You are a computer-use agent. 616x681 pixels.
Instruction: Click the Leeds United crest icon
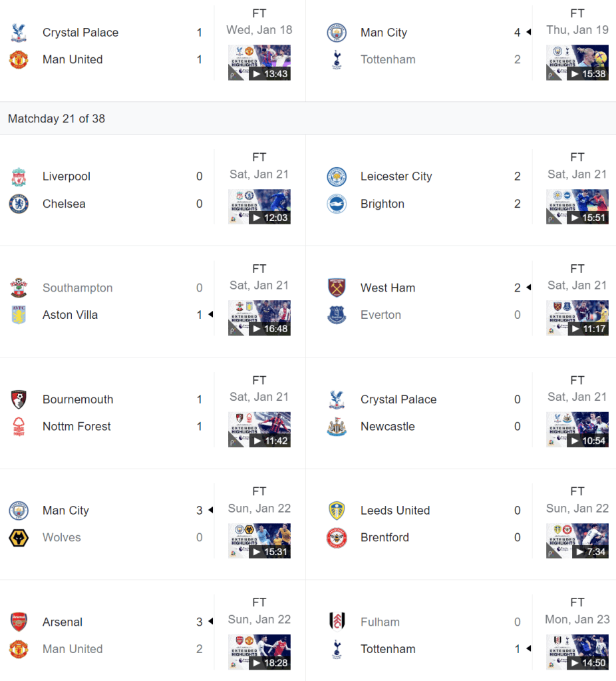pyautogui.click(x=337, y=511)
